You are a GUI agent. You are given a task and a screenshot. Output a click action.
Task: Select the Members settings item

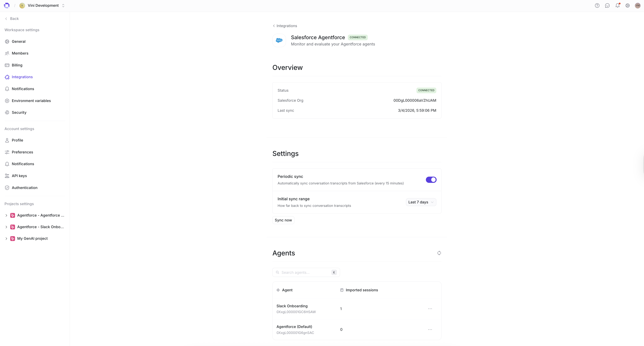[20, 53]
